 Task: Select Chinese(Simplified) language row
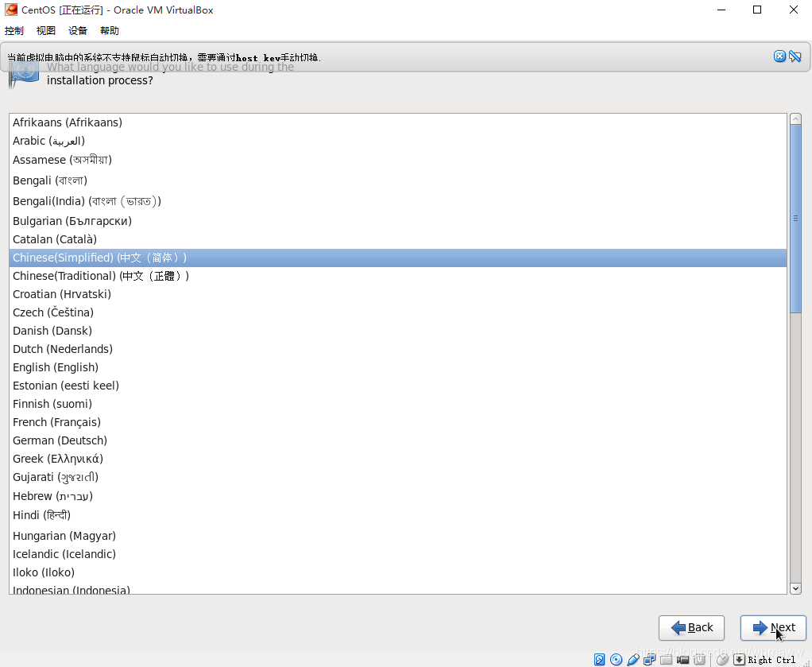click(x=398, y=258)
